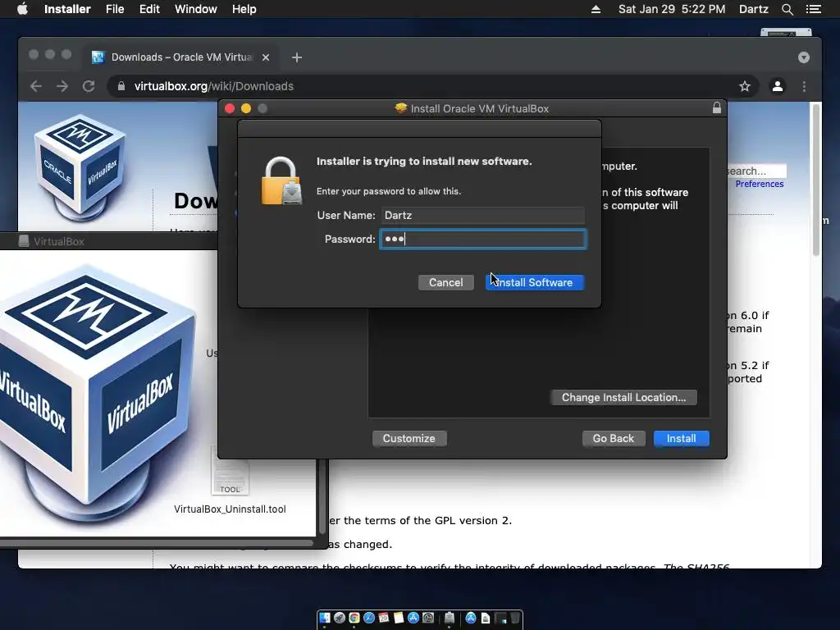Click Change Install Location button
840x630 pixels.
coord(623,398)
